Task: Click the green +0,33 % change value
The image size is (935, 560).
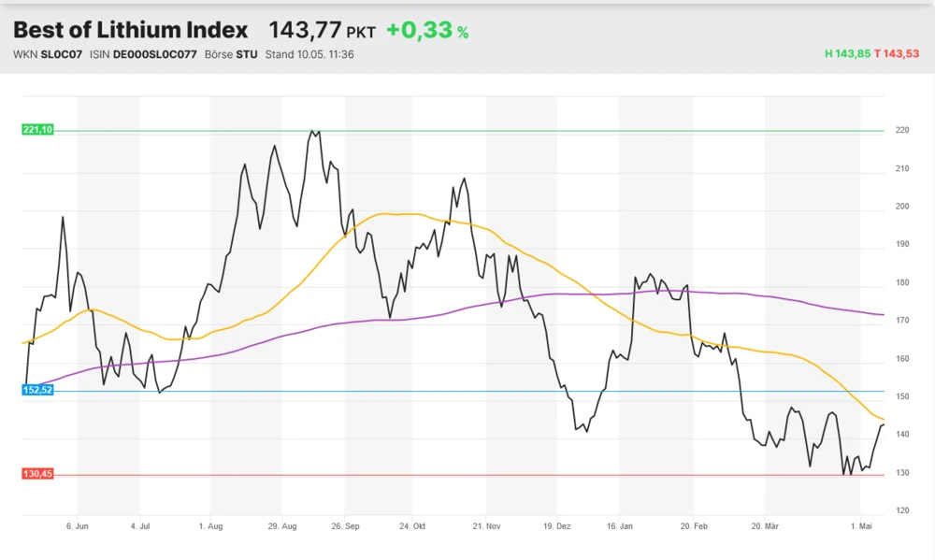Action: [x=427, y=31]
